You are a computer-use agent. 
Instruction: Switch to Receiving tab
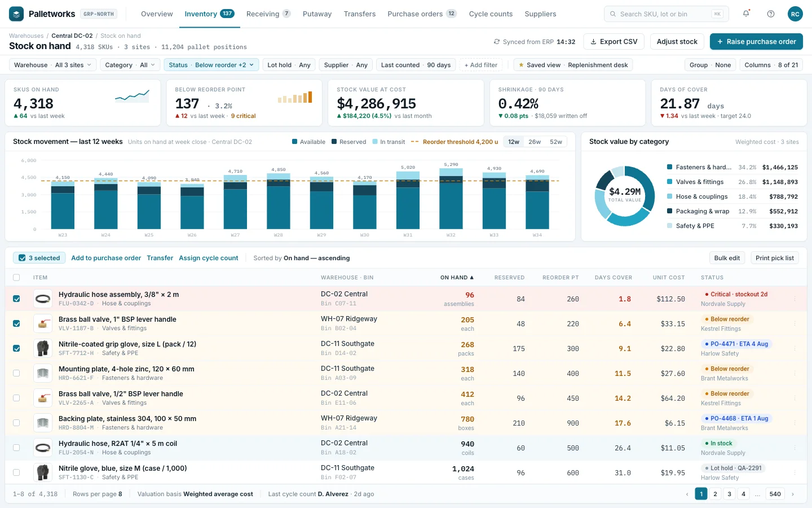268,14
